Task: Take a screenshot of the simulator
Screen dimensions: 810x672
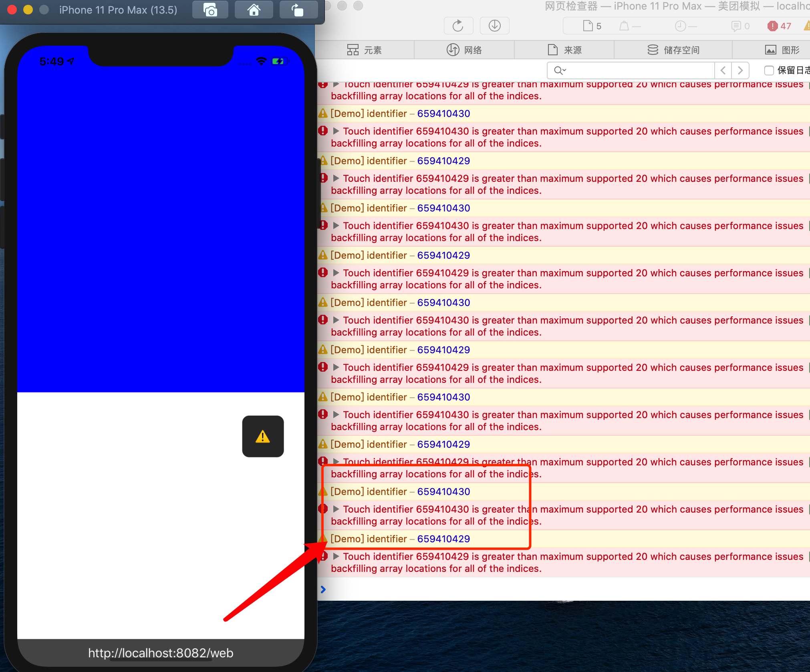Action: click(x=210, y=10)
